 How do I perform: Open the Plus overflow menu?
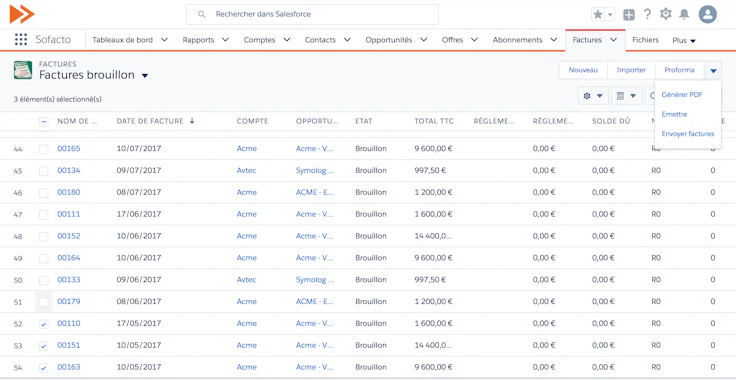pyautogui.click(x=684, y=41)
